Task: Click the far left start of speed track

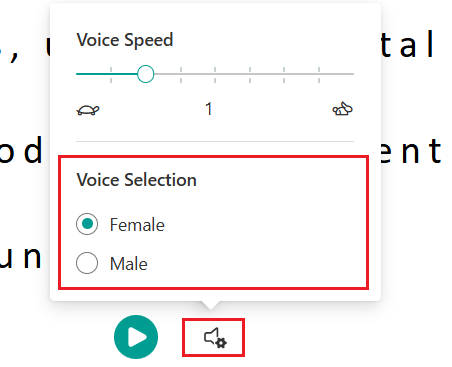Action: 77,74
